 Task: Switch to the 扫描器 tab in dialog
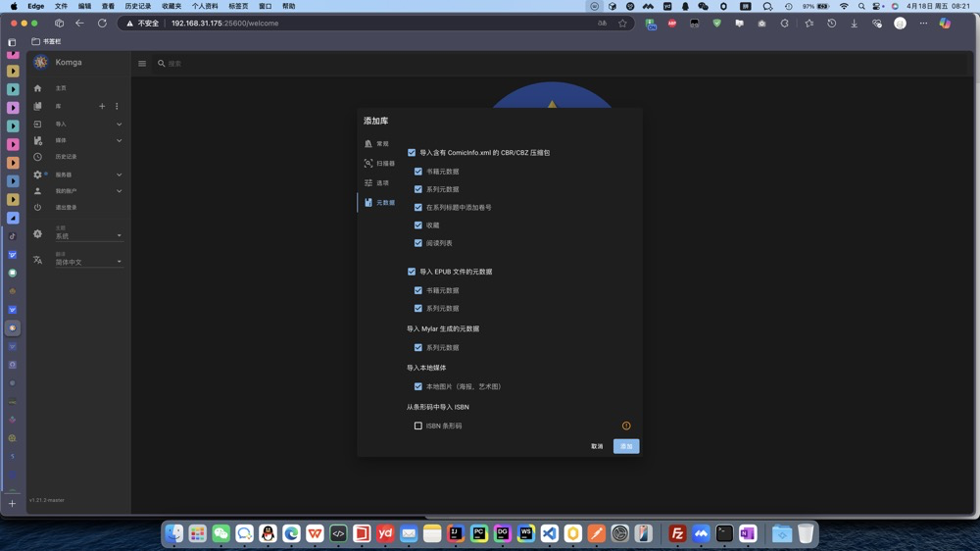378,163
